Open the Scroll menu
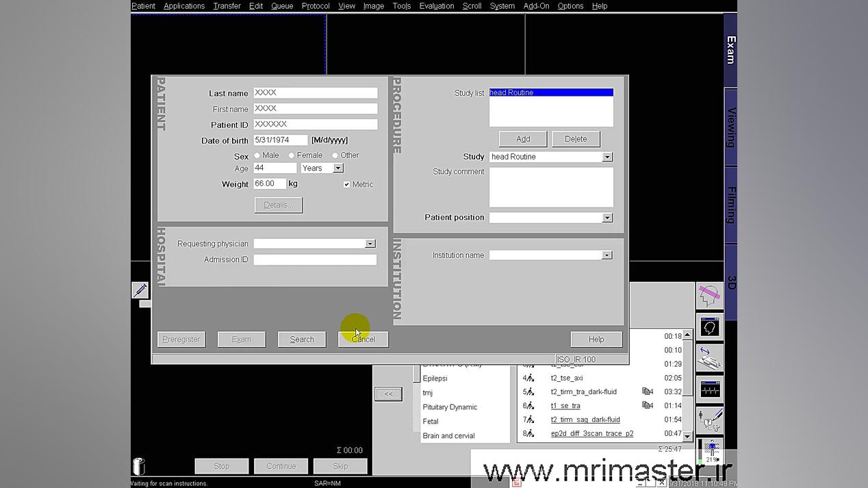Viewport: 868px width, 488px height. 472,6
